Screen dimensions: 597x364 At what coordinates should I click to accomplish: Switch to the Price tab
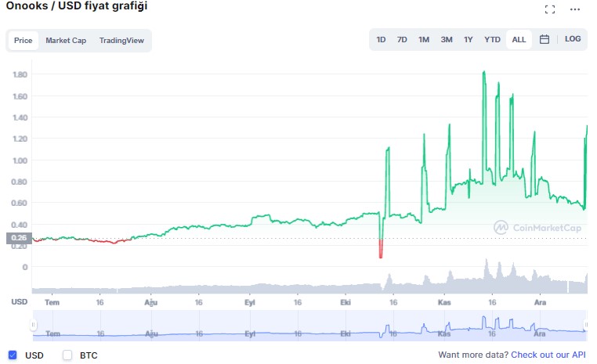(24, 41)
